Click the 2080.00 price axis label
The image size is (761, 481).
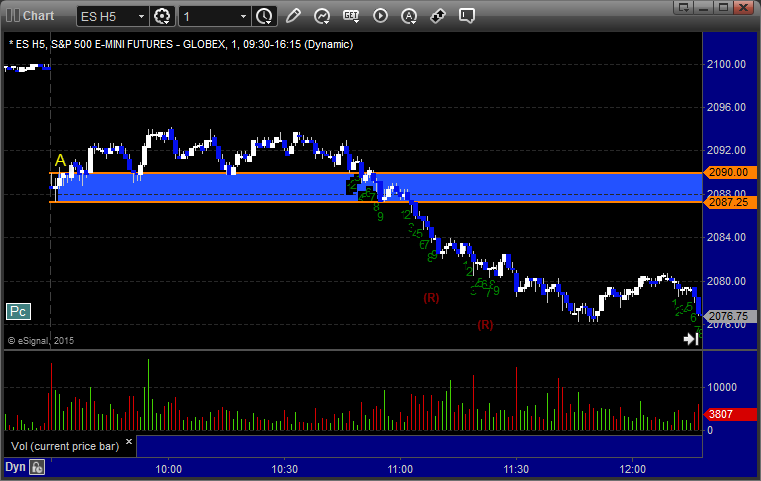[x=726, y=281]
